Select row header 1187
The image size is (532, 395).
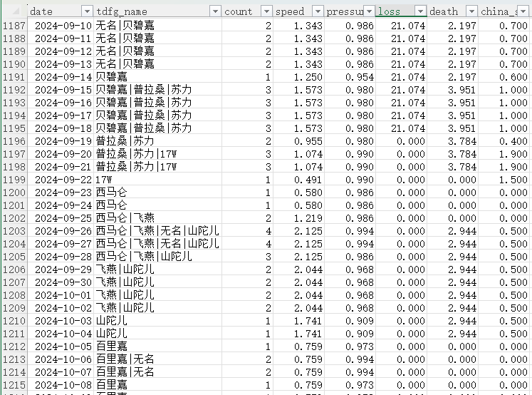click(14, 26)
